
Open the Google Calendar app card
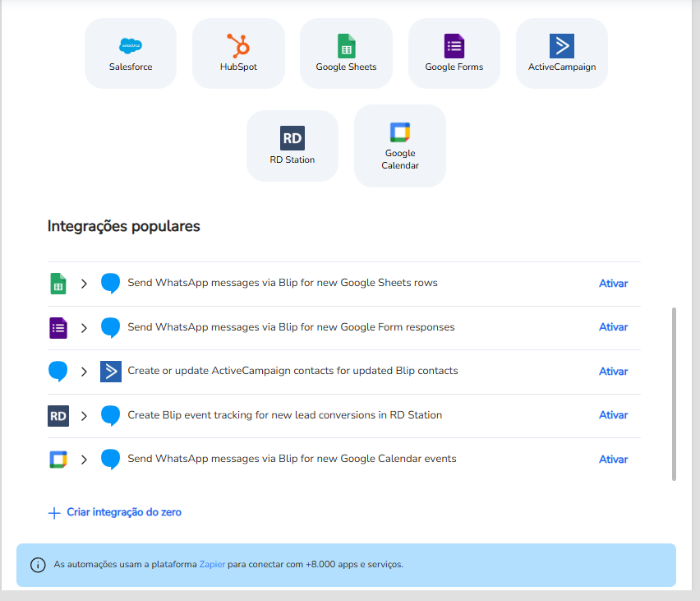tap(400, 146)
